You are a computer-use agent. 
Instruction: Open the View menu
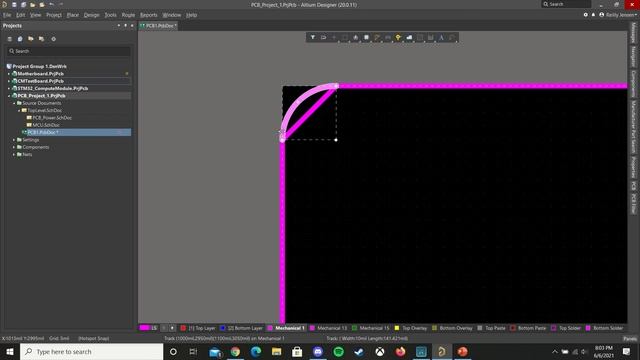click(36, 15)
